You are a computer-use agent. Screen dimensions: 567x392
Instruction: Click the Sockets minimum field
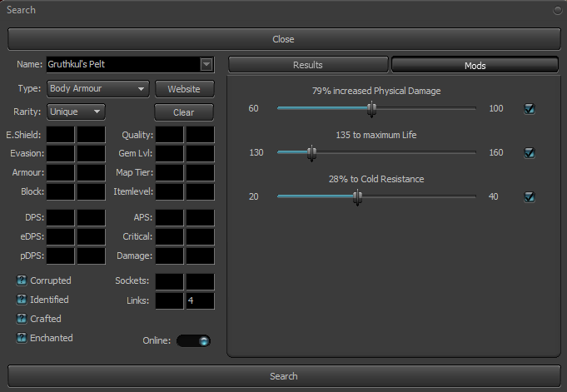[x=170, y=281]
